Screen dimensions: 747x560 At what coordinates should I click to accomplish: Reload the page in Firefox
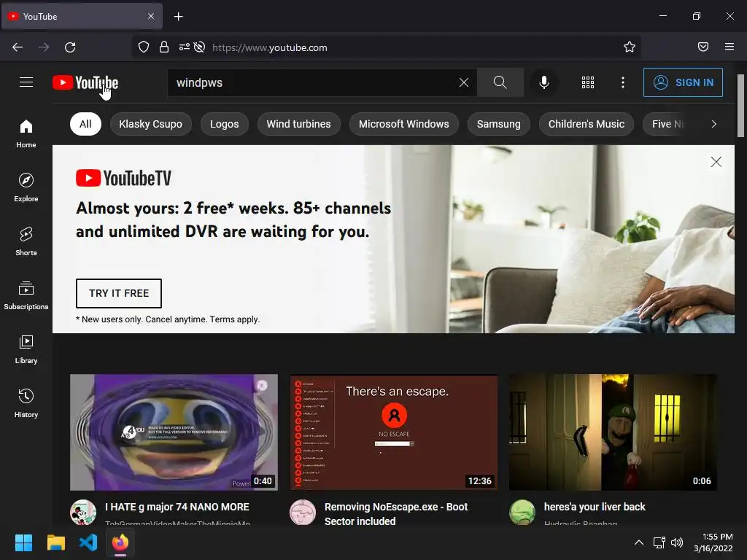tap(70, 47)
